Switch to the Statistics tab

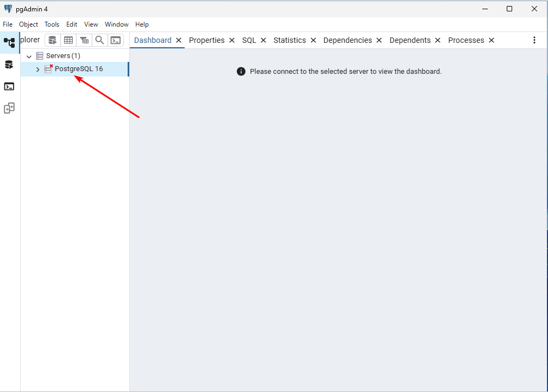pos(289,40)
